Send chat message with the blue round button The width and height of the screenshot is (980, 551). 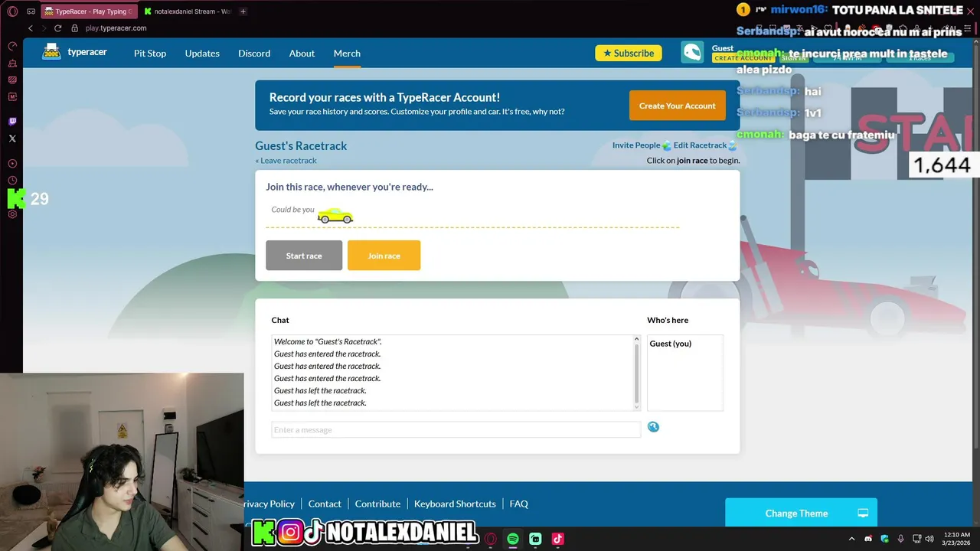653,427
